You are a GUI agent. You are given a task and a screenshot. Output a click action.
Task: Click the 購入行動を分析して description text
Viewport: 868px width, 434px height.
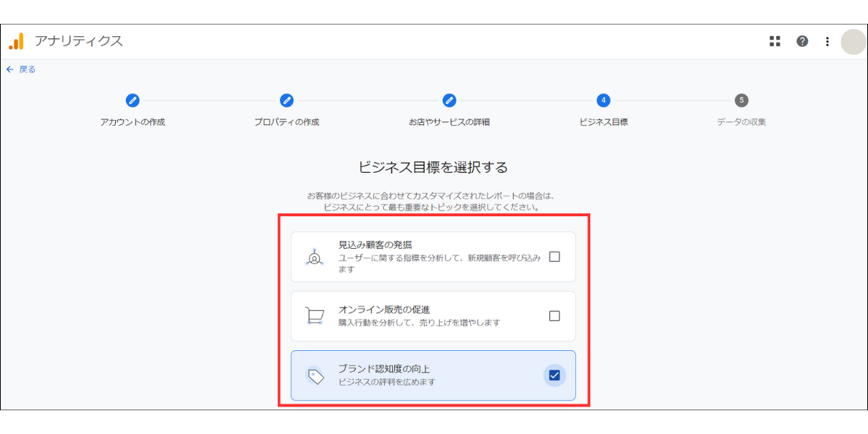click(x=420, y=323)
